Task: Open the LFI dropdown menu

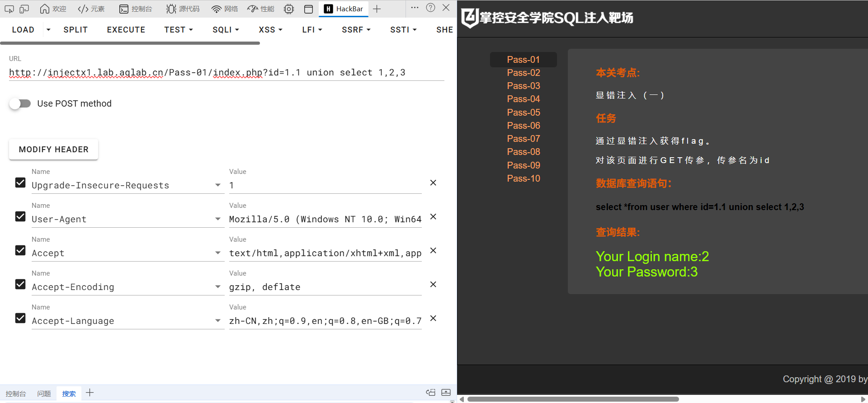Action: pos(312,29)
